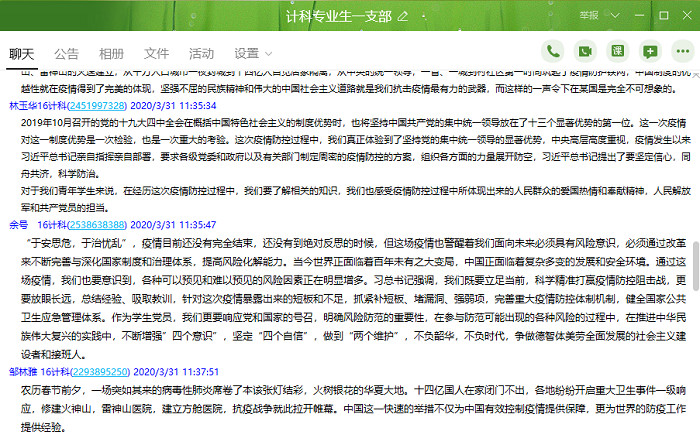Open the more options ellipsis menu
Screen dimensions: 700x438
click(x=681, y=51)
